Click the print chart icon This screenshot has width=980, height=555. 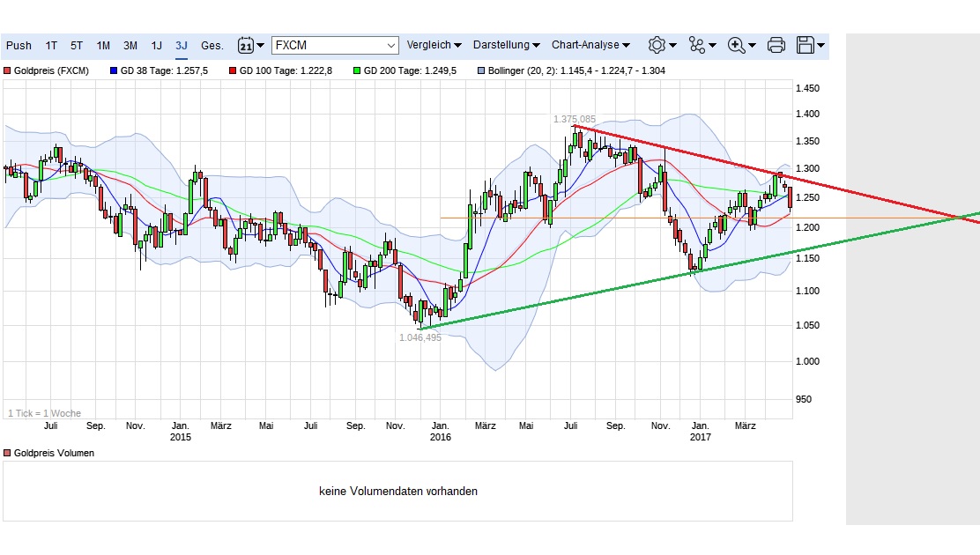[776, 45]
